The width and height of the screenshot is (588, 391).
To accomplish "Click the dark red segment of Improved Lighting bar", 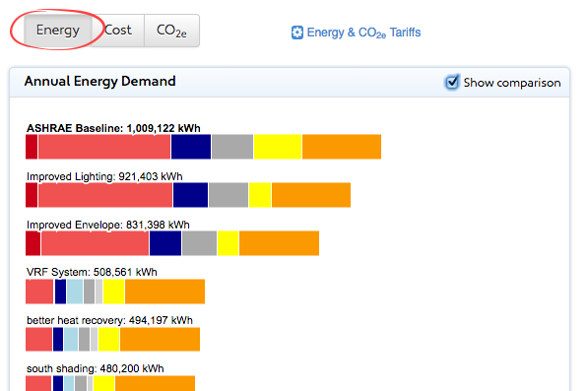I will (x=32, y=195).
